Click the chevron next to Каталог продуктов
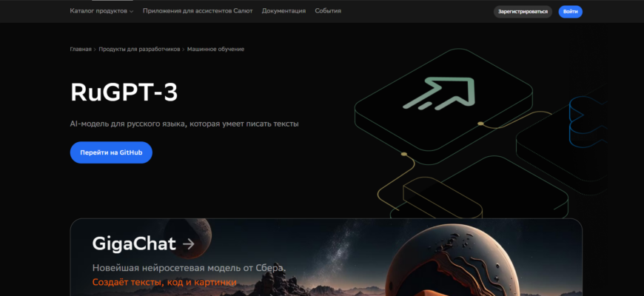This screenshot has width=644, height=296. 132,12
